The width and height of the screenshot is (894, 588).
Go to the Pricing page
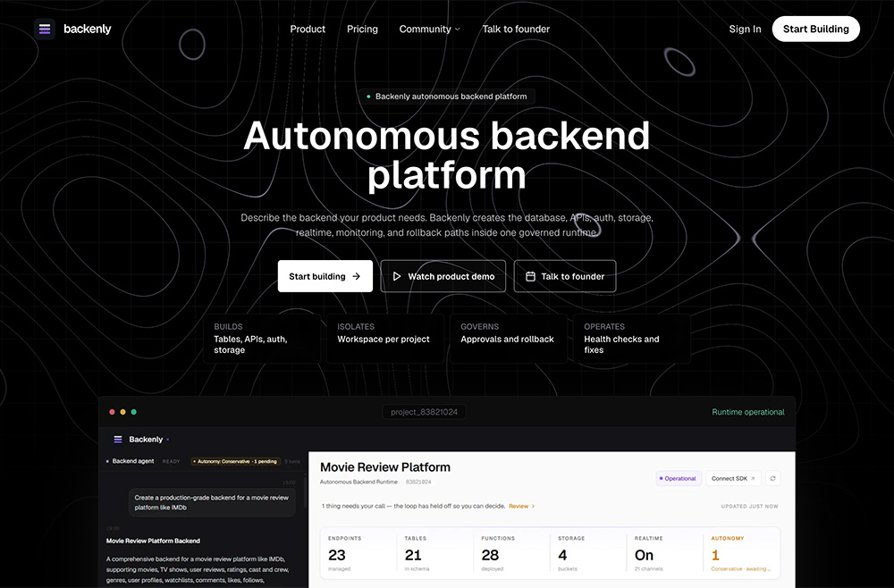(x=362, y=29)
